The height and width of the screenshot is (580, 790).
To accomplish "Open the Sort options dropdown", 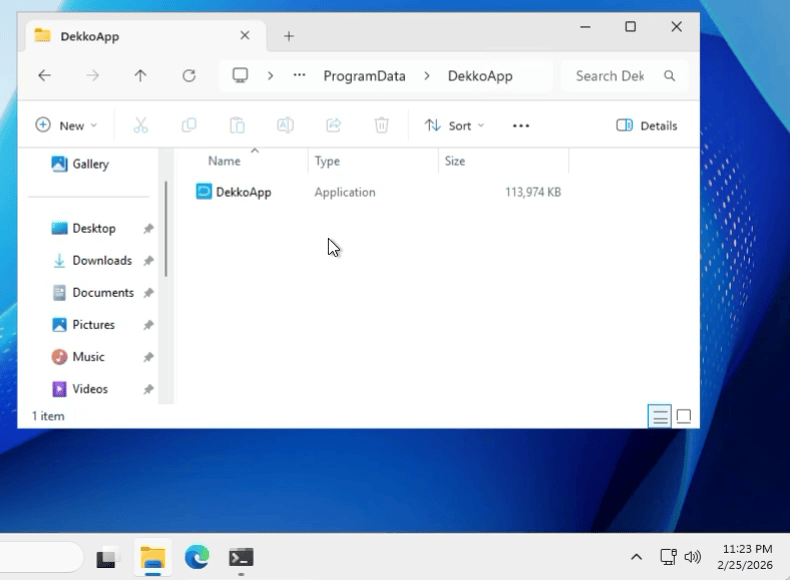I will (x=454, y=125).
